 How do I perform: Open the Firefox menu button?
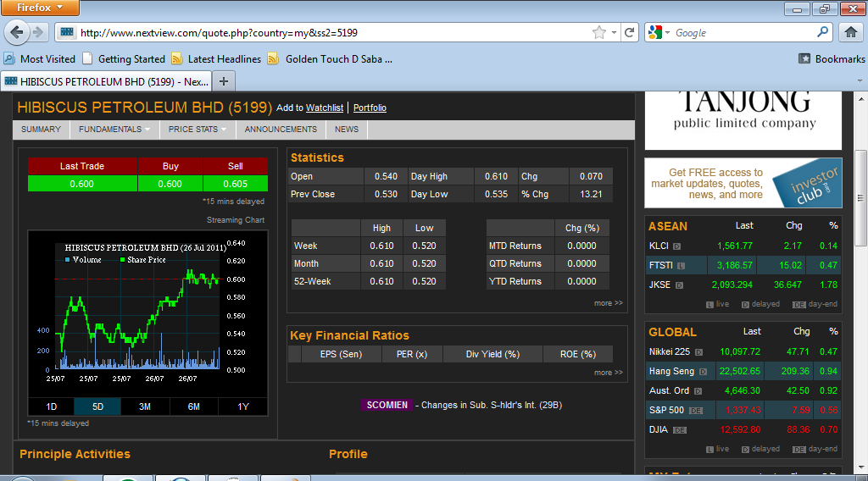[40, 8]
